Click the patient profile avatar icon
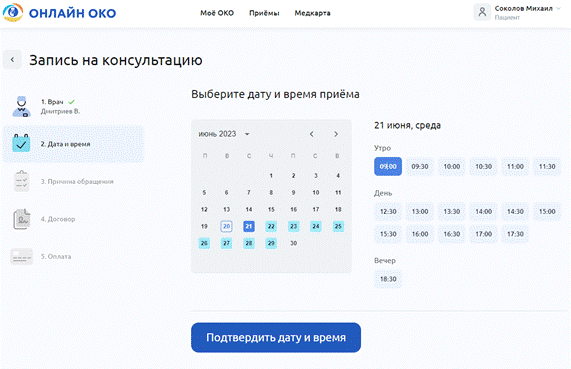The width and height of the screenshot is (571, 369). coord(482,12)
